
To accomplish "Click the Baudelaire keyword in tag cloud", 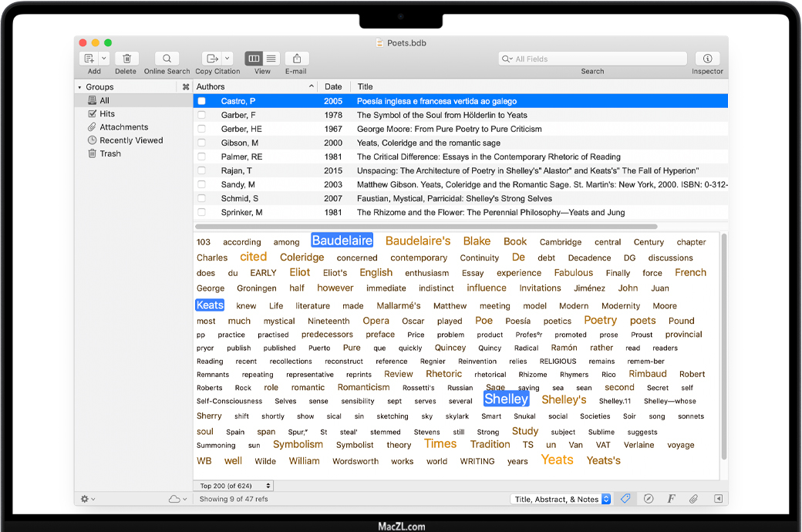I will coord(342,241).
